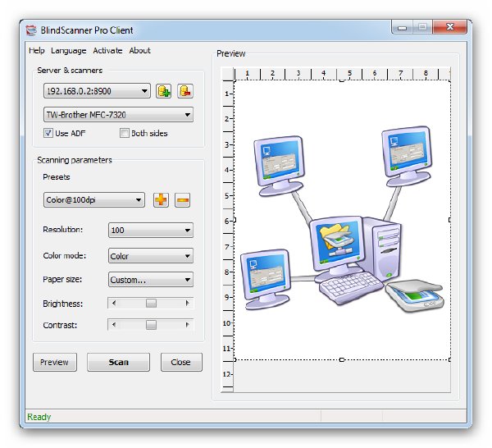Expand the Color@100dpi presets dropdown
The height and width of the screenshot is (448, 492).
[x=94, y=200]
